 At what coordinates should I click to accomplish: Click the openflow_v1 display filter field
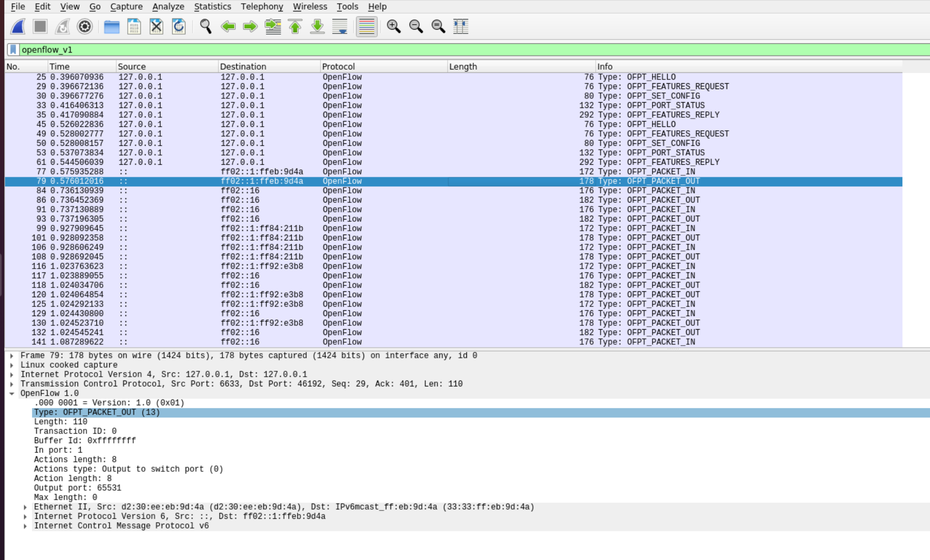pyautogui.click(x=474, y=50)
